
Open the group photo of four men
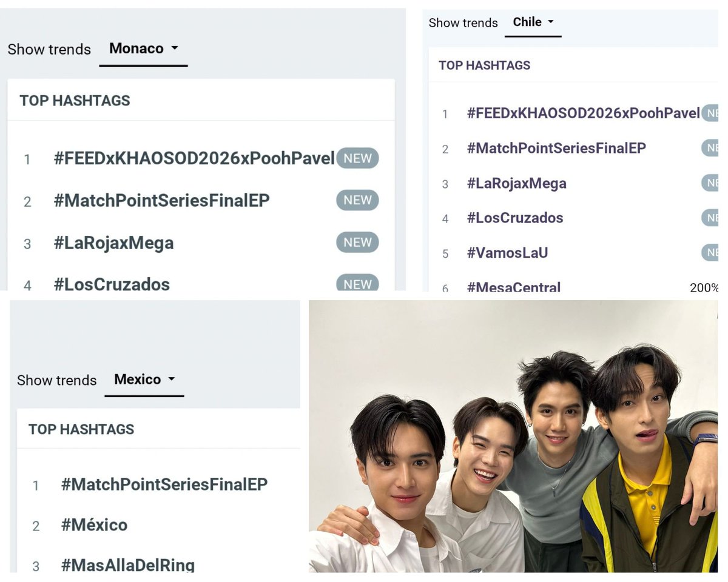coord(513,436)
